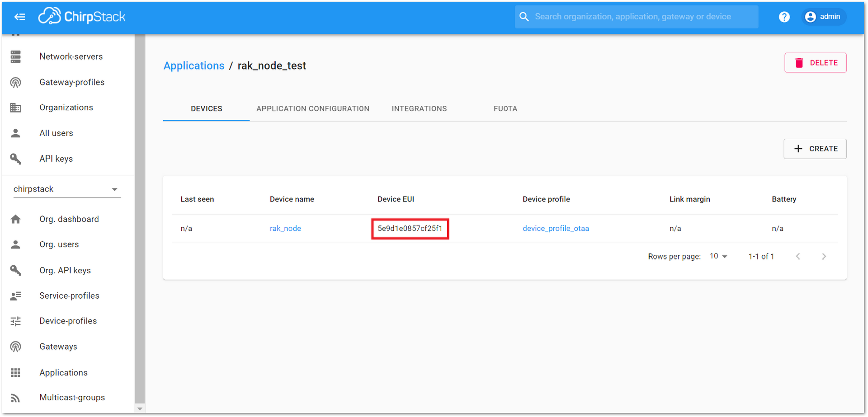This screenshot has height=417, width=868.
Task: Go to previous page arrow
Action: [x=798, y=256]
